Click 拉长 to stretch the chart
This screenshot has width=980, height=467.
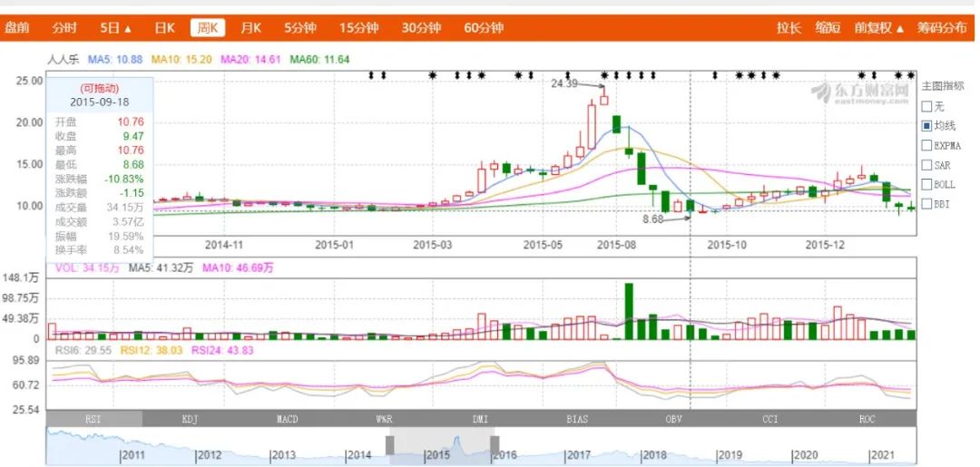(x=789, y=28)
